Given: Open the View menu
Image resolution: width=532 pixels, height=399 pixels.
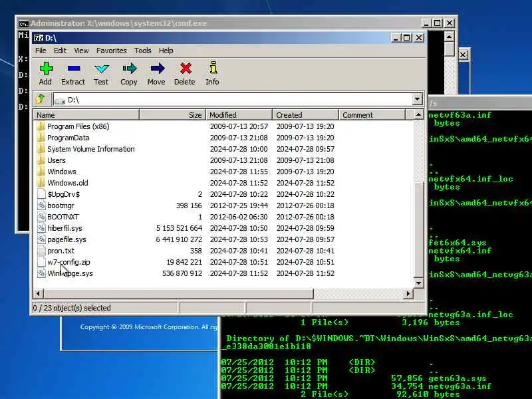Looking at the screenshot, I should click(x=81, y=51).
